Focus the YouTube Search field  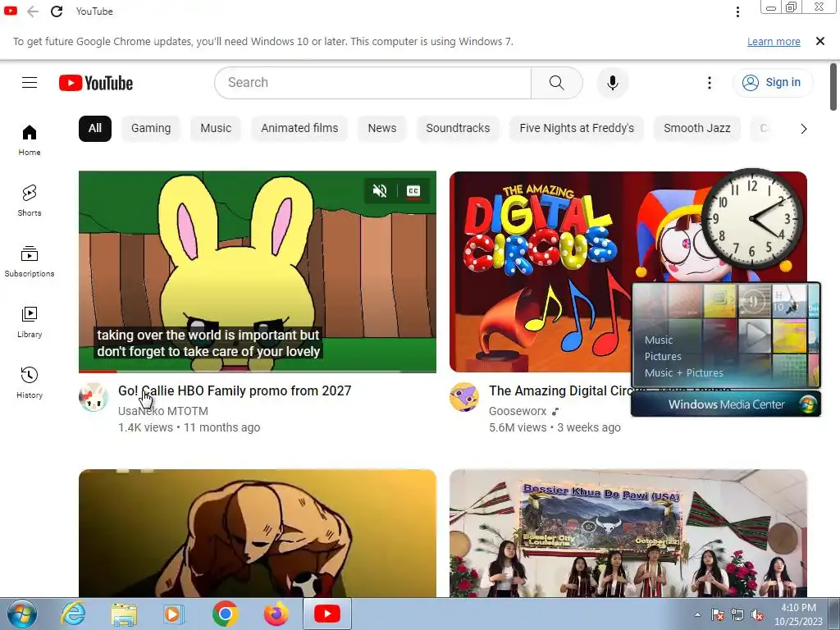point(373,83)
